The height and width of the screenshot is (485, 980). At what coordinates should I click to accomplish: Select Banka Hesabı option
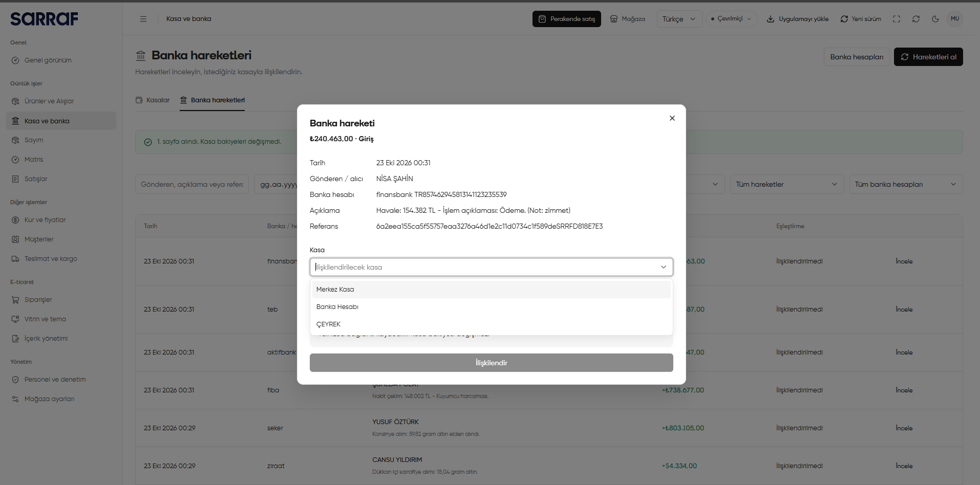pyautogui.click(x=492, y=307)
